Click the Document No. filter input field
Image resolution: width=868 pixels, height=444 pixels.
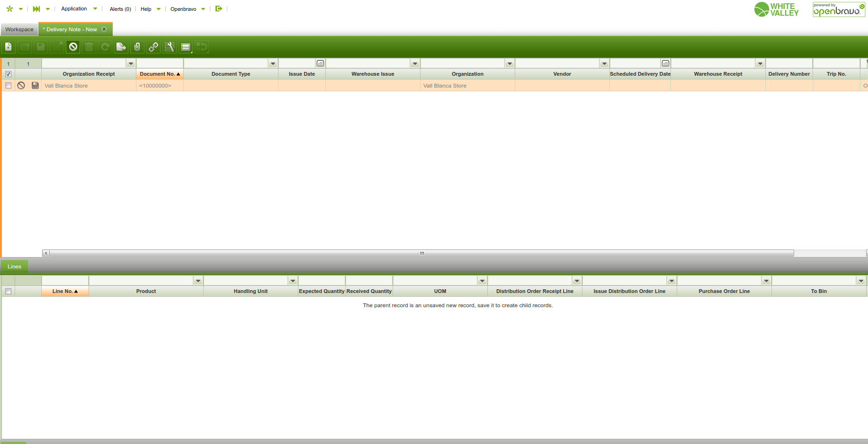click(x=160, y=63)
